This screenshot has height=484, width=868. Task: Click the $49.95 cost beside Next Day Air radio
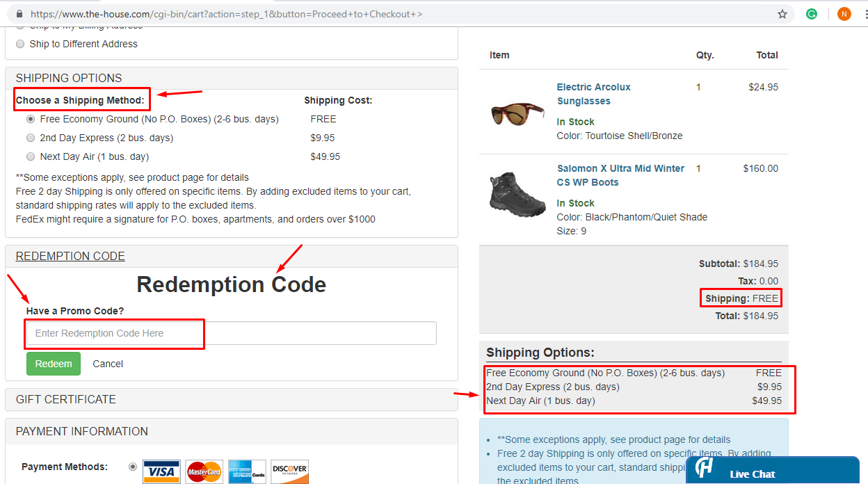coord(325,156)
